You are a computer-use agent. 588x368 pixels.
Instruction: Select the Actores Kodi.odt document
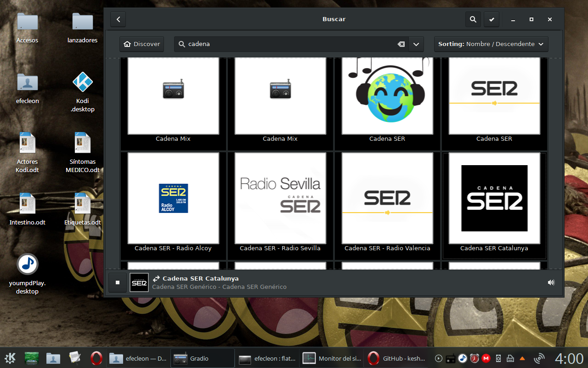click(x=28, y=153)
